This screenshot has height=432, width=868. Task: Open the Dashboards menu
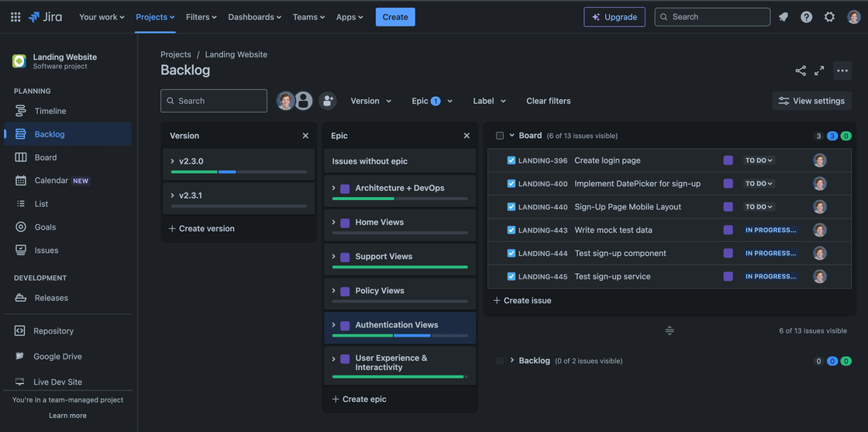click(x=255, y=17)
